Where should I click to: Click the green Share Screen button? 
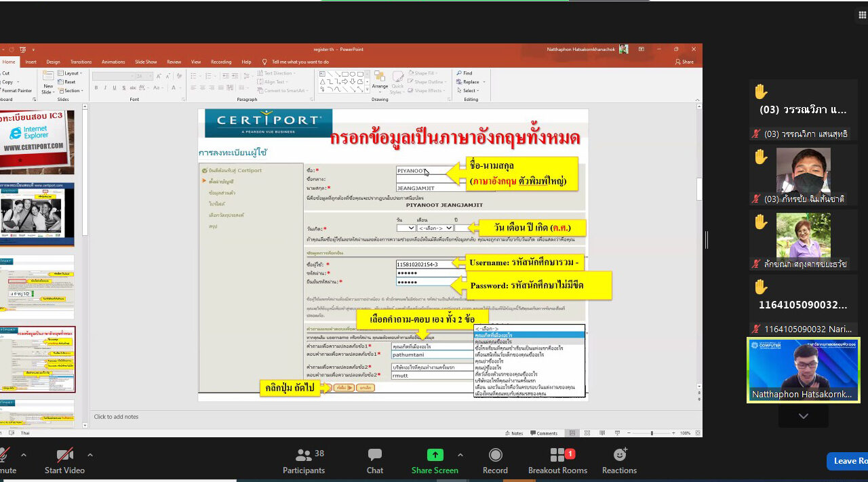tap(435, 462)
